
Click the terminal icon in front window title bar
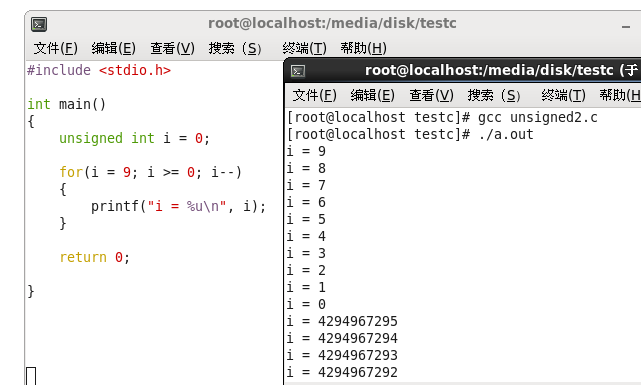coord(298,71)
